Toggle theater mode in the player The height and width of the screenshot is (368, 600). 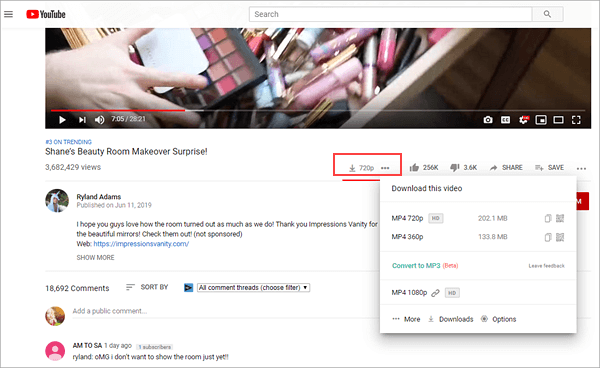pyautogui.click(x=558, y=120)
